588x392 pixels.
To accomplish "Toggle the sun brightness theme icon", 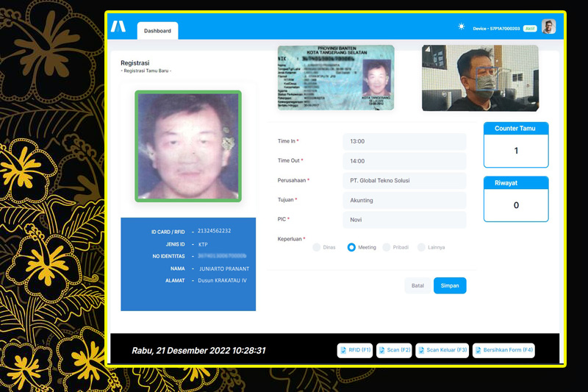I will (462, 26).
